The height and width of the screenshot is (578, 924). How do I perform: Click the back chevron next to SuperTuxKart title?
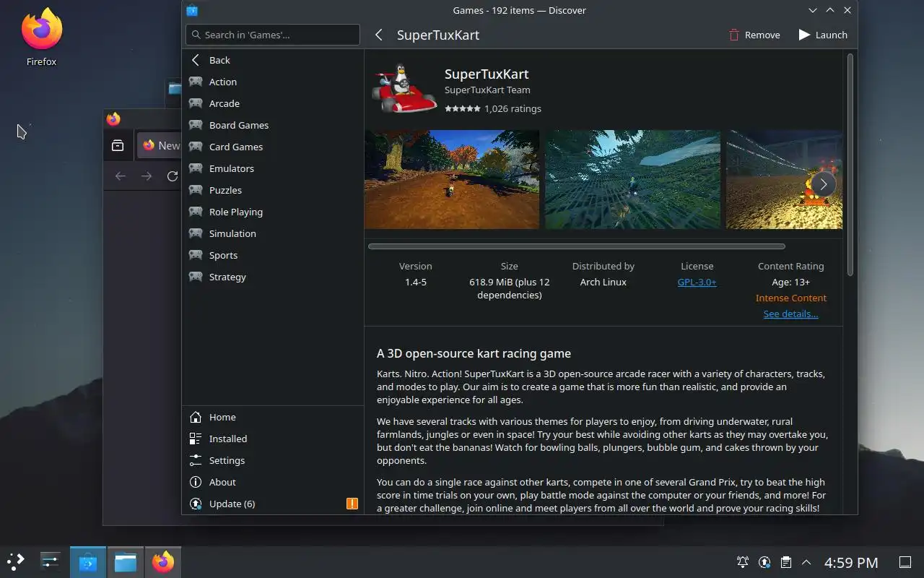pos(379,35)
